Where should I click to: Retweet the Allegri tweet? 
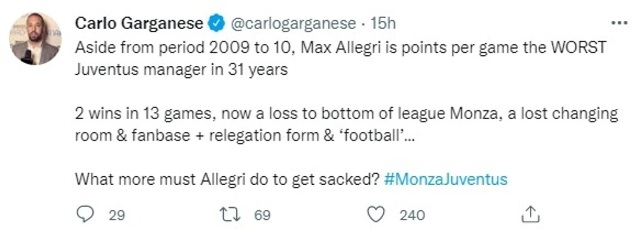(230, 215)
